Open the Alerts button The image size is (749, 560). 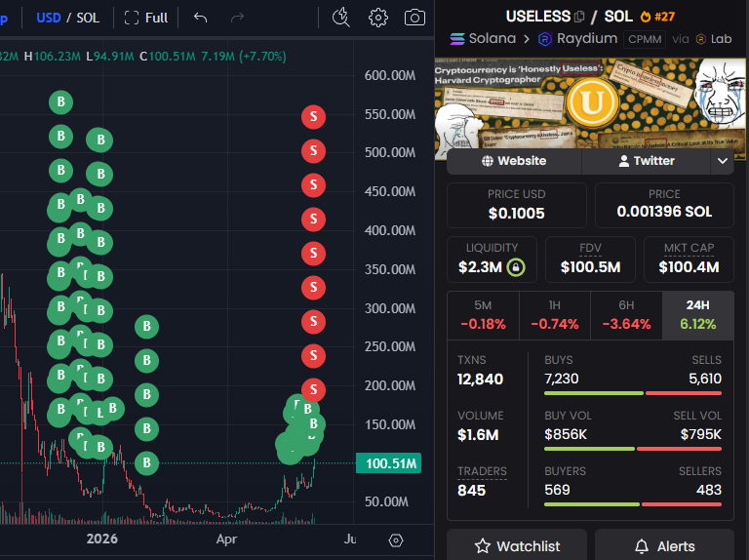(x=664, y=545)
